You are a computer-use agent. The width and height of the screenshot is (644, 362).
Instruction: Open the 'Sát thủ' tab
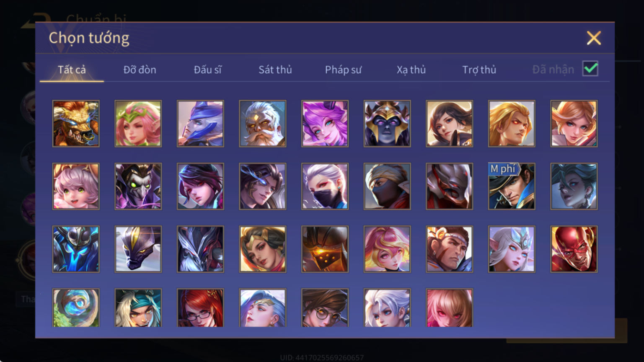coord(275,70)
